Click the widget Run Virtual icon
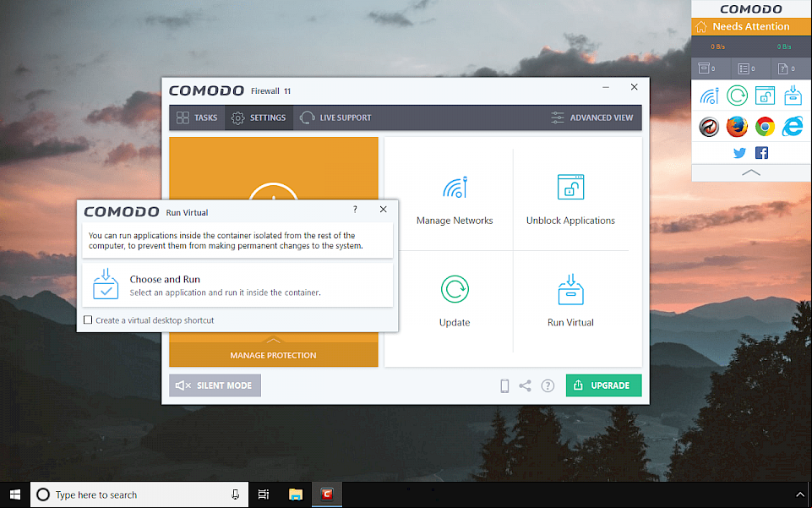 [x=793, y=96]
